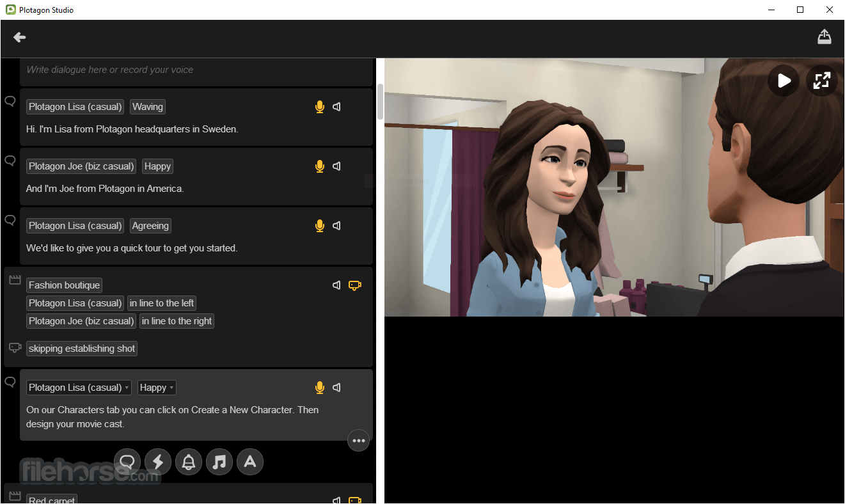The height and width of the screenshot is (504, 845).
Task: Click the 'skipping establishing shot' tag
Action: 82,349
